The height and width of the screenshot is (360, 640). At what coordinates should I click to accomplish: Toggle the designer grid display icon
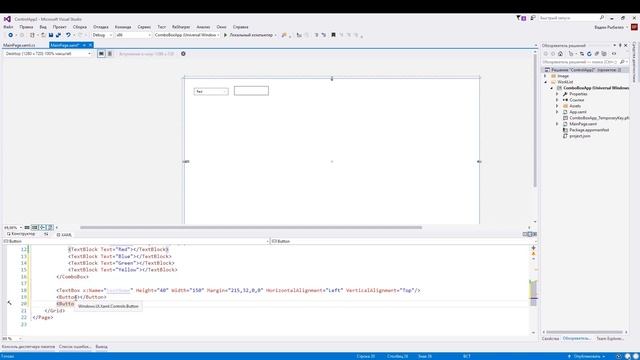27,227
